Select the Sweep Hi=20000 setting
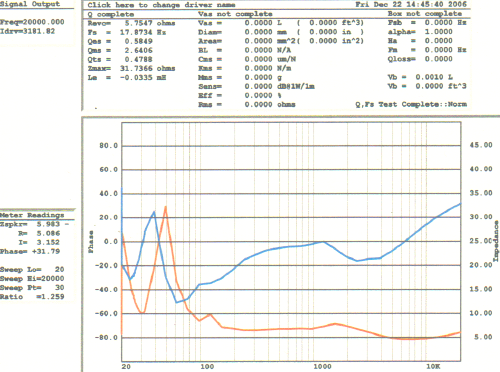This screenshot has width=500, height=372. [32, 278]
